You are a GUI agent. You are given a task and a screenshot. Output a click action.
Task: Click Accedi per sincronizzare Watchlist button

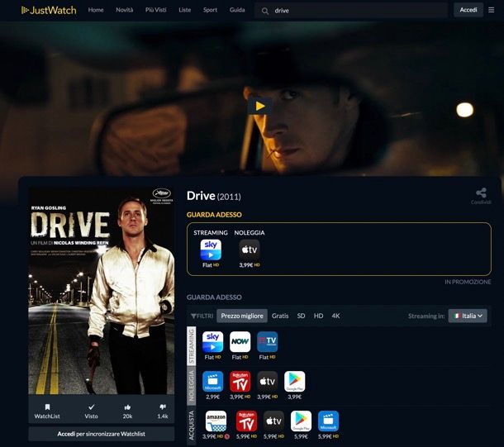coord(102,434)
